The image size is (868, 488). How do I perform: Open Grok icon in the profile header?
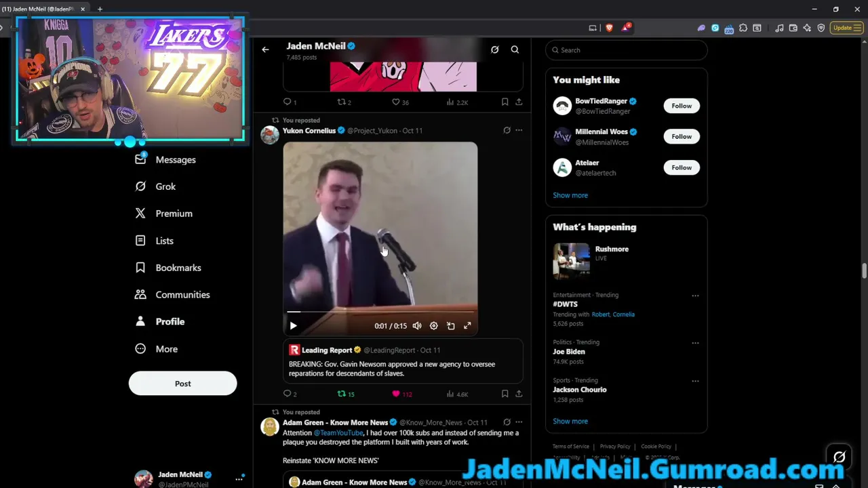click(494, 49)
